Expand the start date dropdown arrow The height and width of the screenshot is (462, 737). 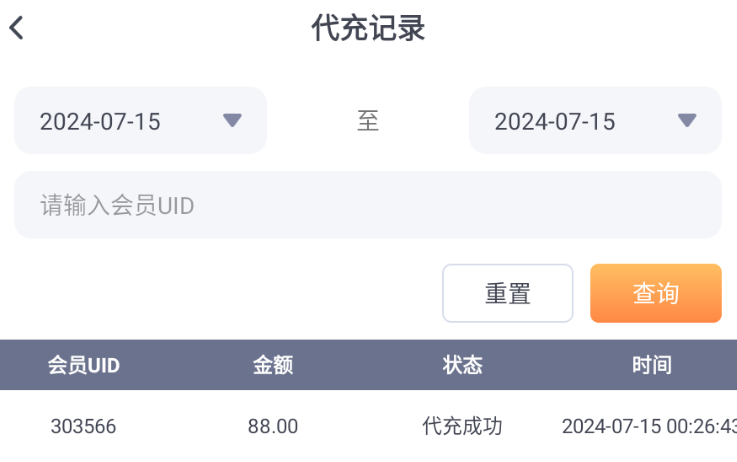(232, 121)
